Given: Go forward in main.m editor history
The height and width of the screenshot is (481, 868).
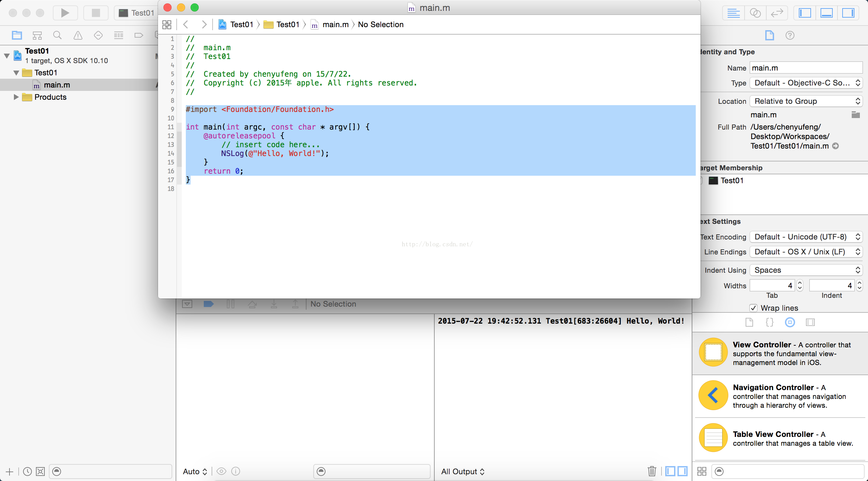Looking at the screenshot, I should [x=204, y=24].
